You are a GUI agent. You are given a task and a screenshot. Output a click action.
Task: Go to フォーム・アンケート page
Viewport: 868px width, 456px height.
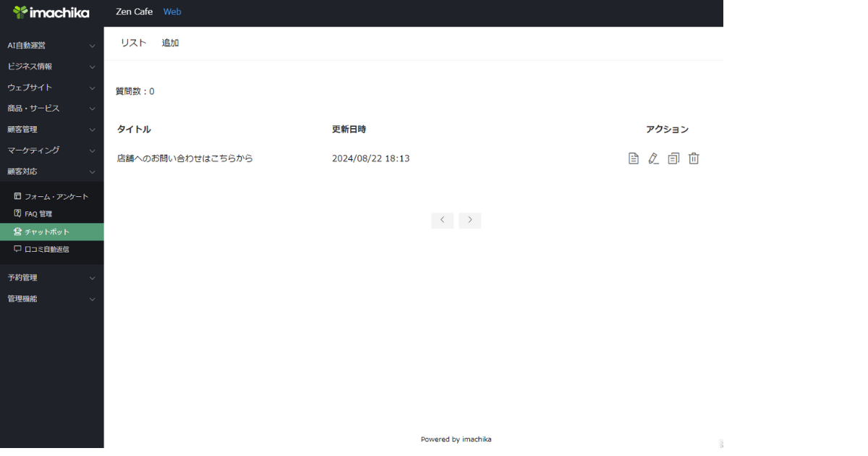[x=52, y=196]
